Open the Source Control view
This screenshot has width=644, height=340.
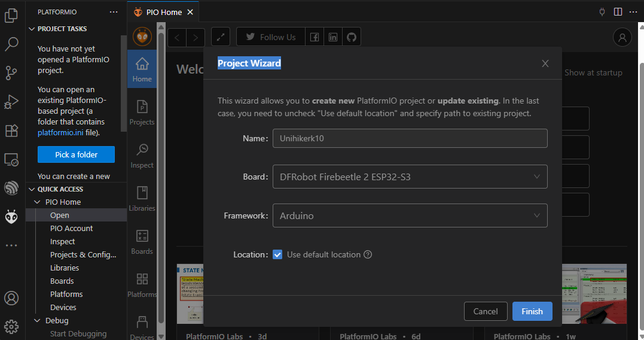[x=11, y=73]
